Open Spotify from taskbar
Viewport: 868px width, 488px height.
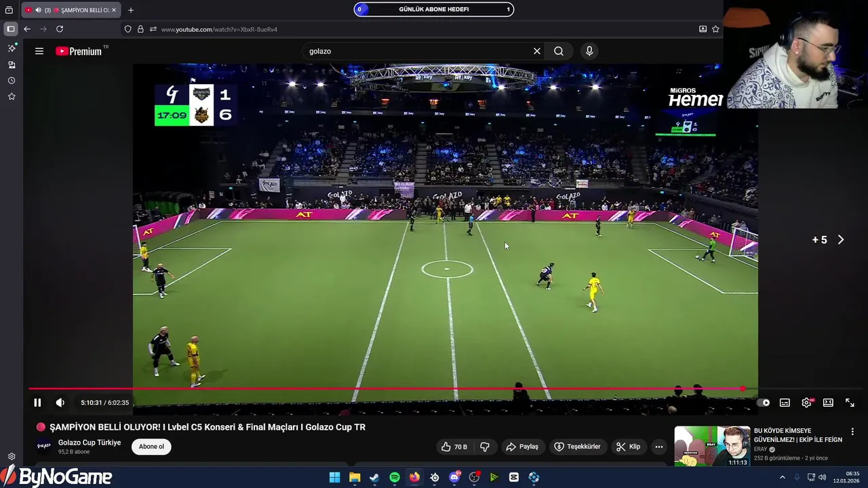click(395, 477)
